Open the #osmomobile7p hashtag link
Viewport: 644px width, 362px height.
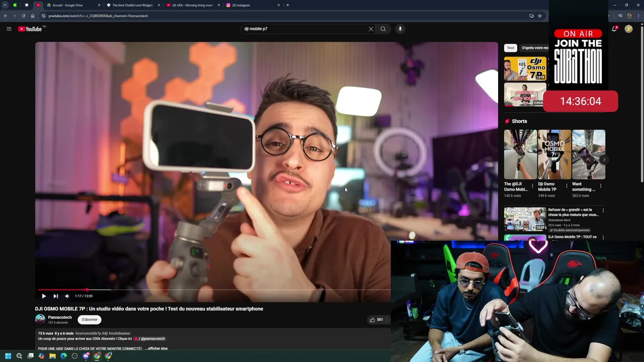(88, 333)
